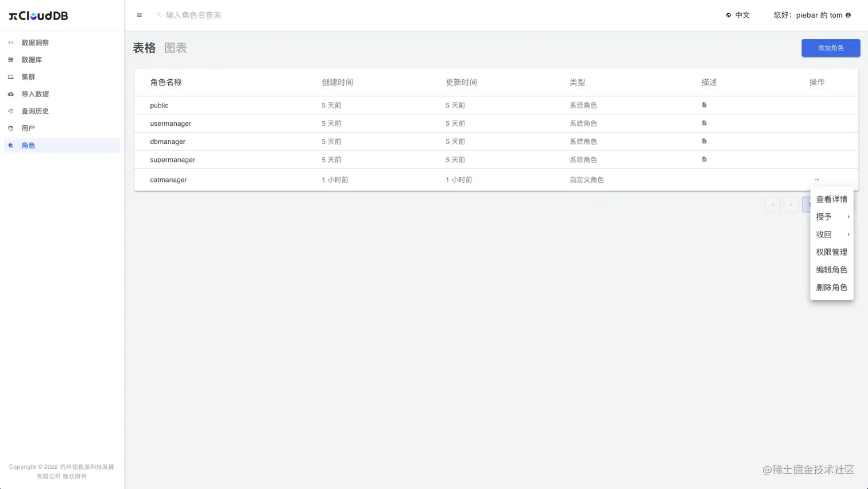868x489 pixels.
Task: Open user menu 您好: piebar 的 tom
Action: 812,16
